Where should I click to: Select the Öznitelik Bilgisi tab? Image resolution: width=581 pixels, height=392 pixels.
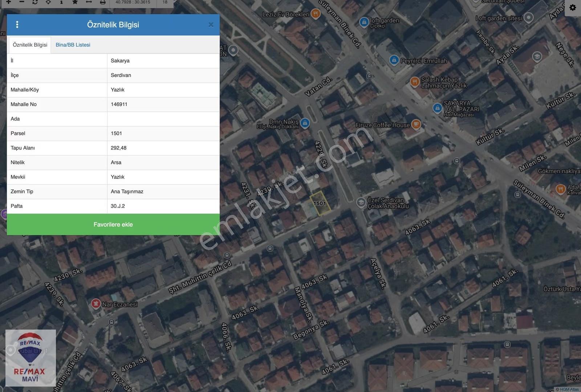[x=30, y=45]
